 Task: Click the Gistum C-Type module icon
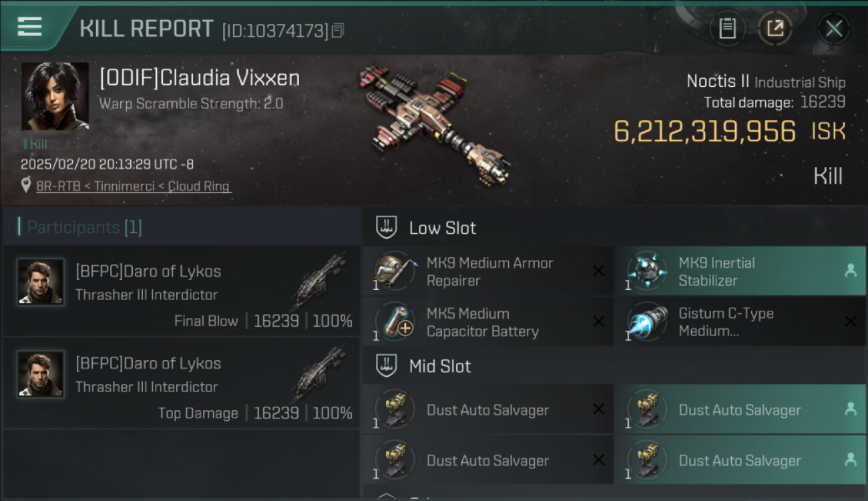(646, 322)
